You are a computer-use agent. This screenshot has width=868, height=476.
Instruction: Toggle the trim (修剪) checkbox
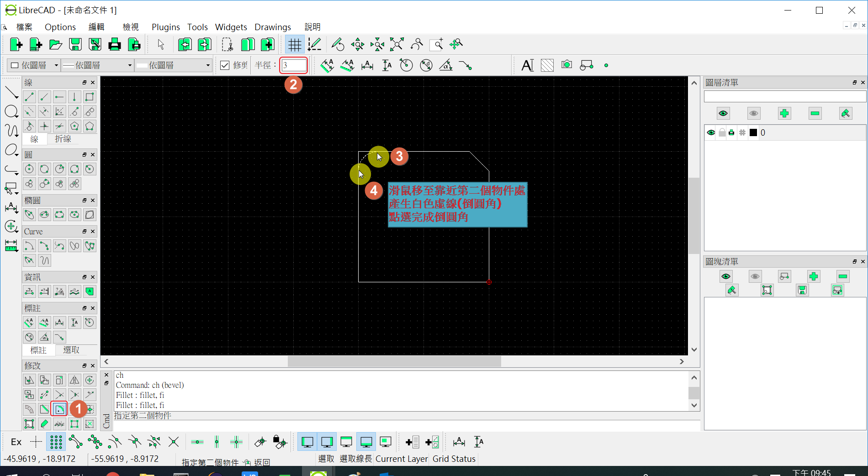point(225,65)
